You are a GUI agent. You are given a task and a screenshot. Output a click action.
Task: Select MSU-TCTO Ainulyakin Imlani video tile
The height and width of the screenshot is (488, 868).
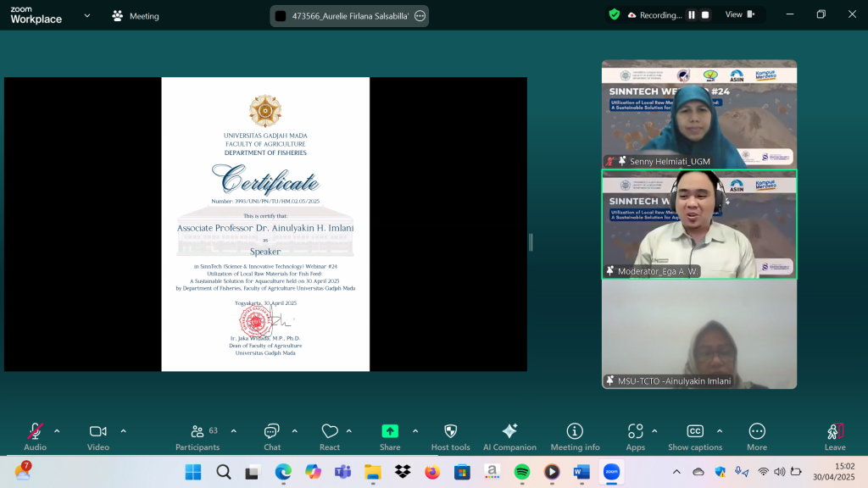pos(699,334)
